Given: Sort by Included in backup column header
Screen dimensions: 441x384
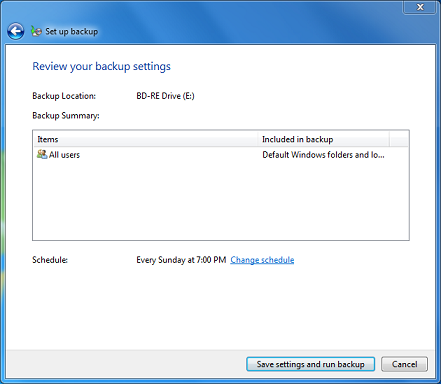Looking at the screenshot, I should [x=324, y=139].
